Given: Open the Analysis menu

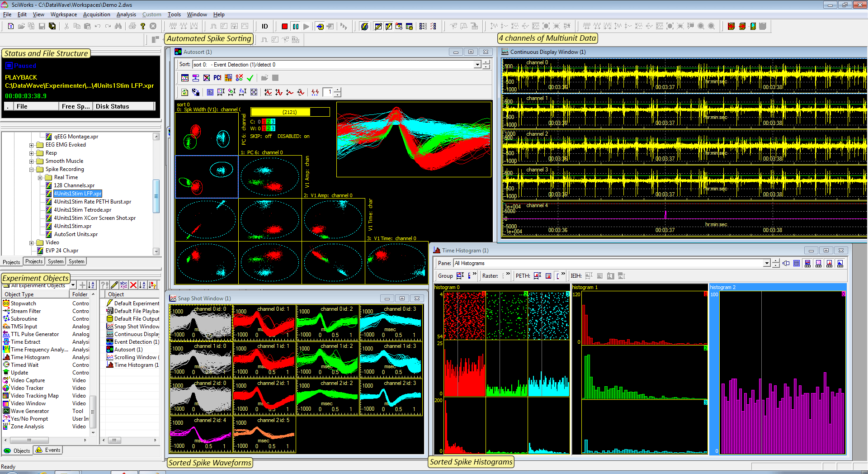Looking at the screenshot, I should [126, 14].
